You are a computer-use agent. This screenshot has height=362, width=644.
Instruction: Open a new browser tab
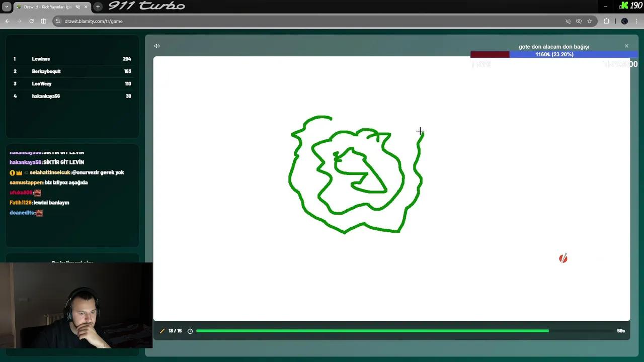(98, 7)
